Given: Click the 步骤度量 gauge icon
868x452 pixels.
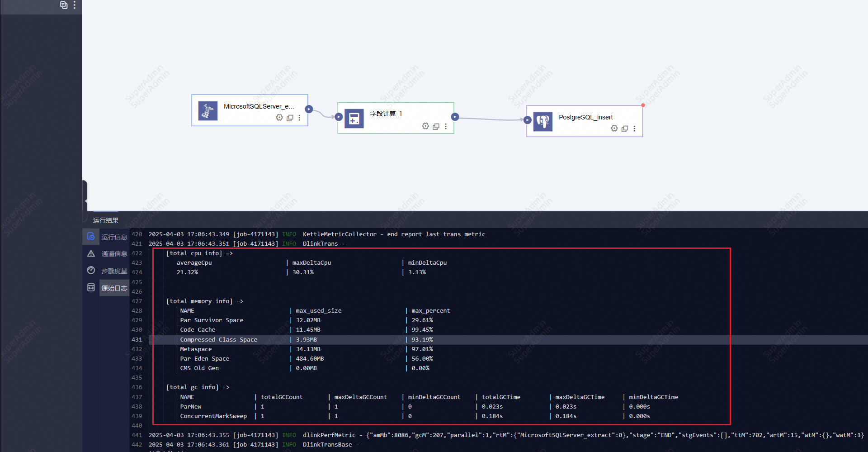Looking at the screenshot, I should [x=91, y=270].
